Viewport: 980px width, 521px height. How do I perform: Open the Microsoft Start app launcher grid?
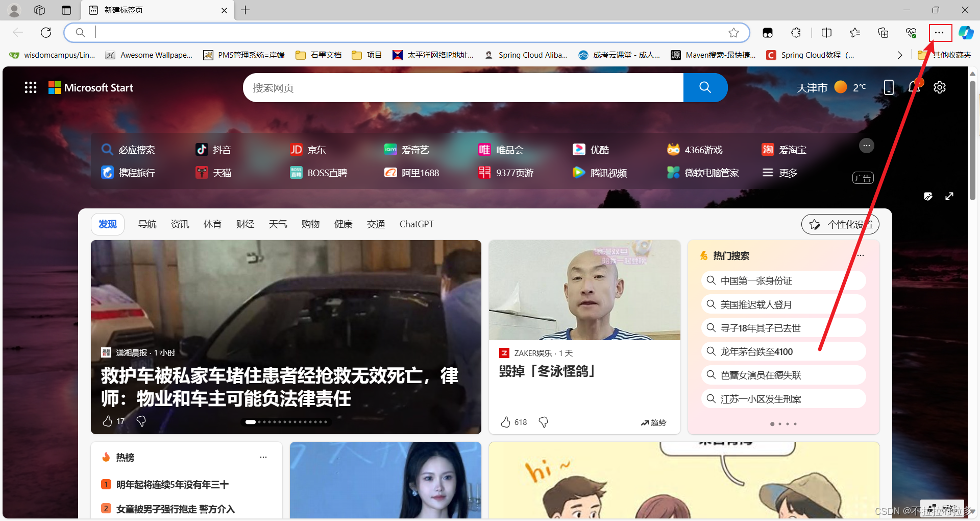[31, 87]
